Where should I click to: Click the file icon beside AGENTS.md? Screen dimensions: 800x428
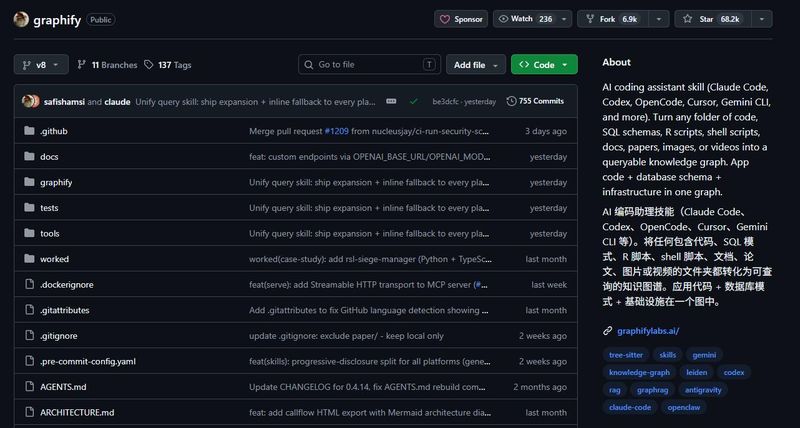coord(30,386)
